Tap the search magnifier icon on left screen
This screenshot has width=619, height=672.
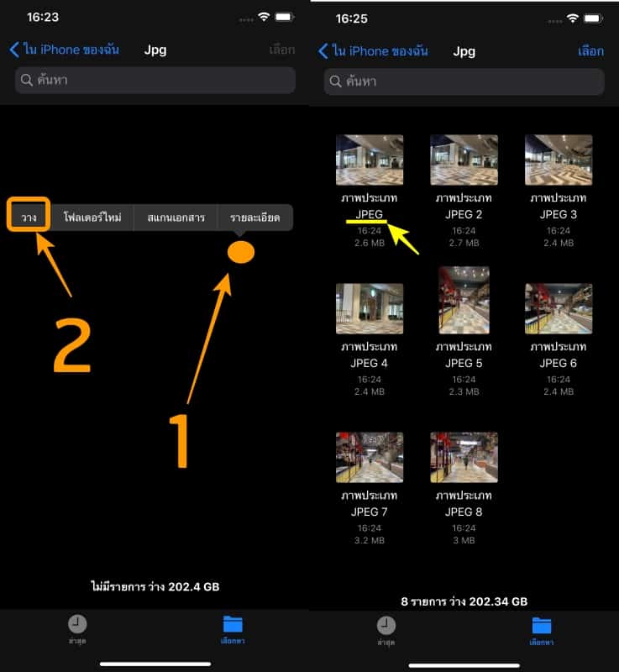pyautogui.click(x=27, y=81)
